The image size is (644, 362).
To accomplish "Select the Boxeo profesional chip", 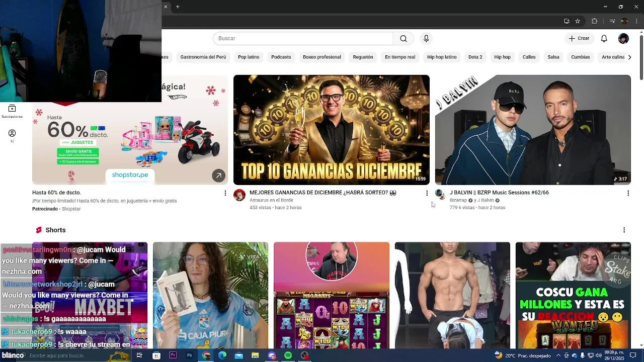I will coord(322,57).
